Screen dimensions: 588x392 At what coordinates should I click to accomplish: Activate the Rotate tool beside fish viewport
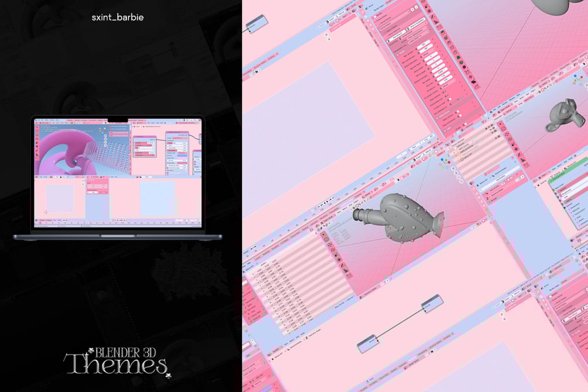click(333, 250)
